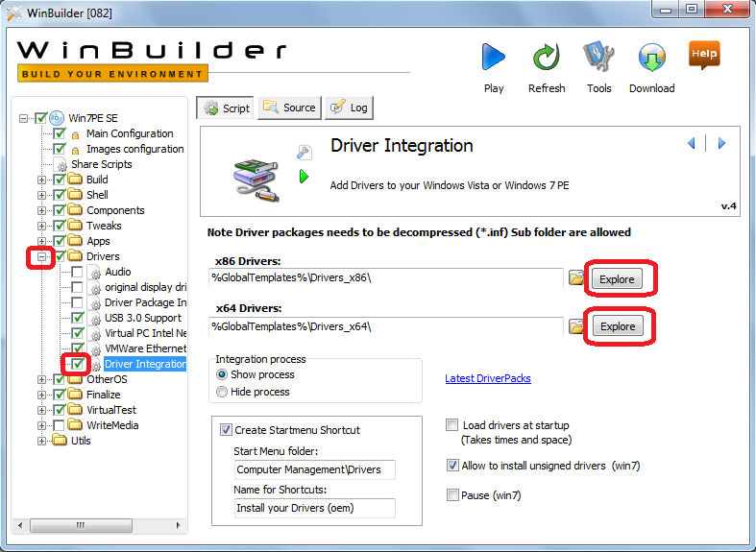Expand the Build tree node
The image size is (756, 552).
coord(42,180)
